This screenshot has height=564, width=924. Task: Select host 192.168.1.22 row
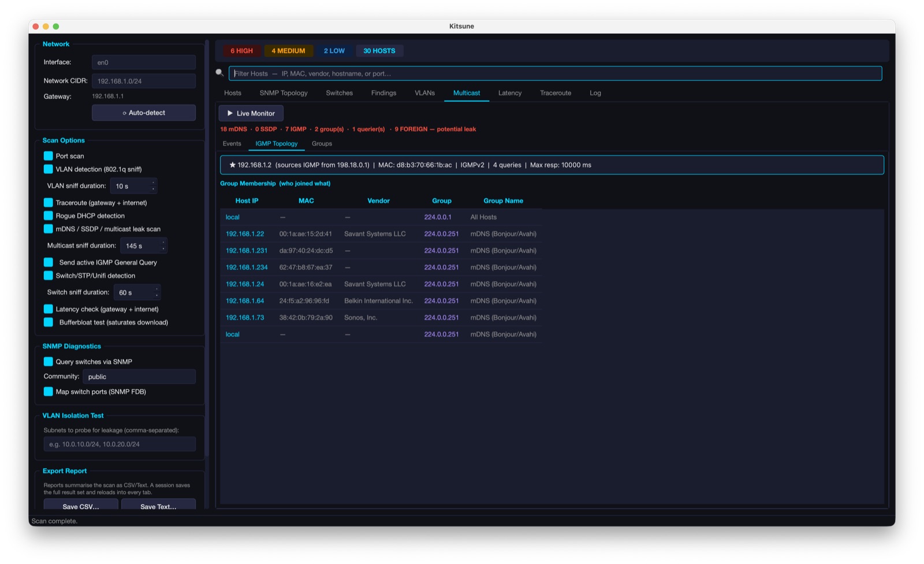381,234
